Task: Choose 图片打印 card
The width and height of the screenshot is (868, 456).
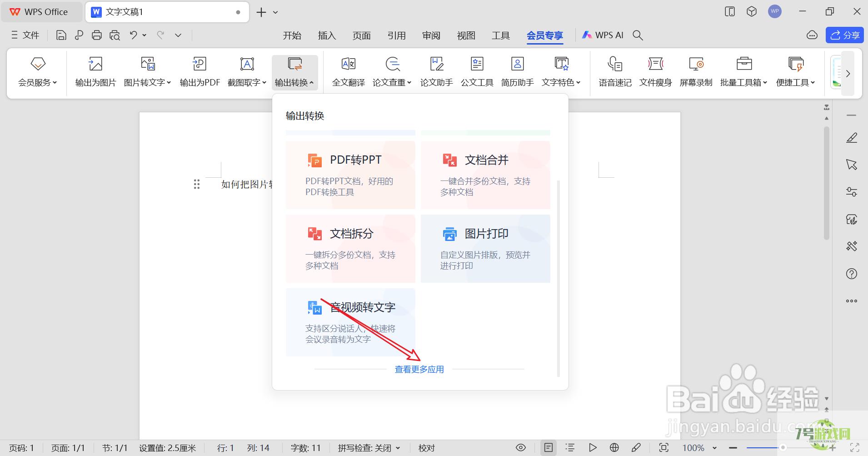Action: [485, 249]
